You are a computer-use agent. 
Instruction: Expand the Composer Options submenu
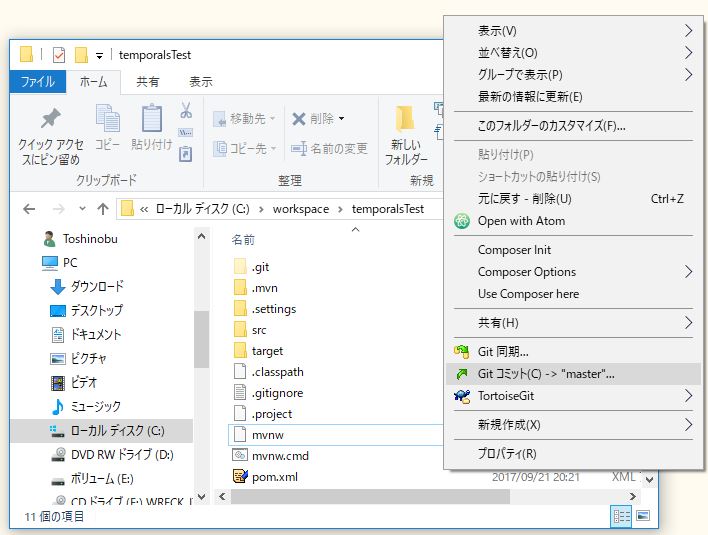[688, 272]
